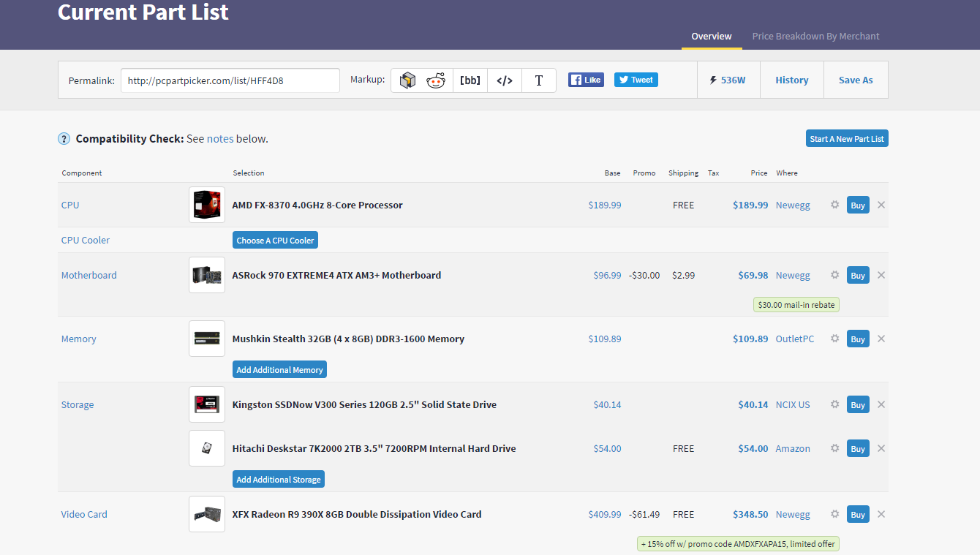Image resolution: width=980 pixels, height=555 pixels.
Task: Remove the Hitachi Deskstar drive from list
Action: 881,448
